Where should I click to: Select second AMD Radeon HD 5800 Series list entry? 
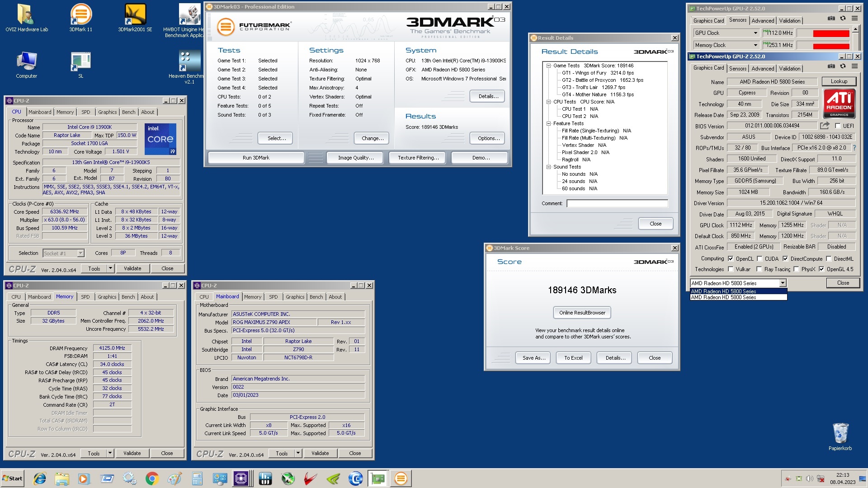(x=738, y=297)
